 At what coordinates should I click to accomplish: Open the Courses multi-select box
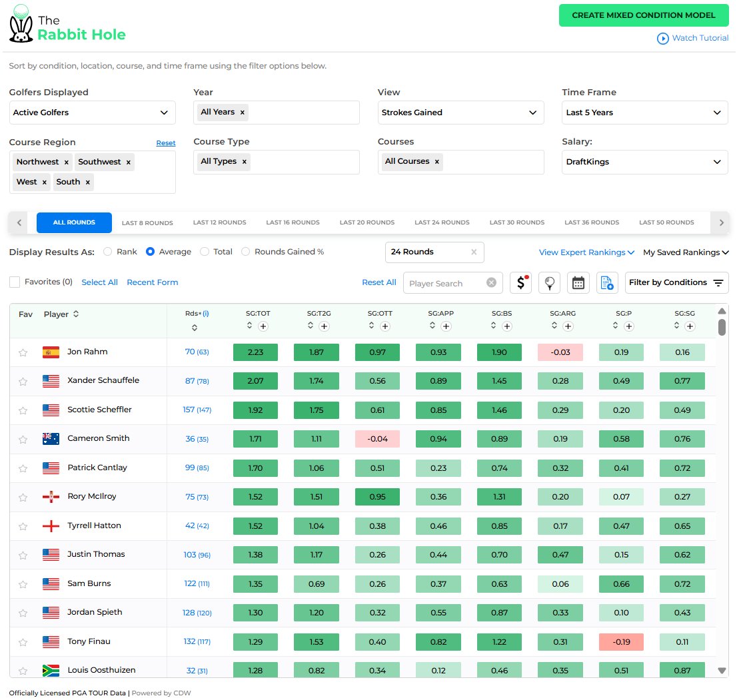point(460,162)
